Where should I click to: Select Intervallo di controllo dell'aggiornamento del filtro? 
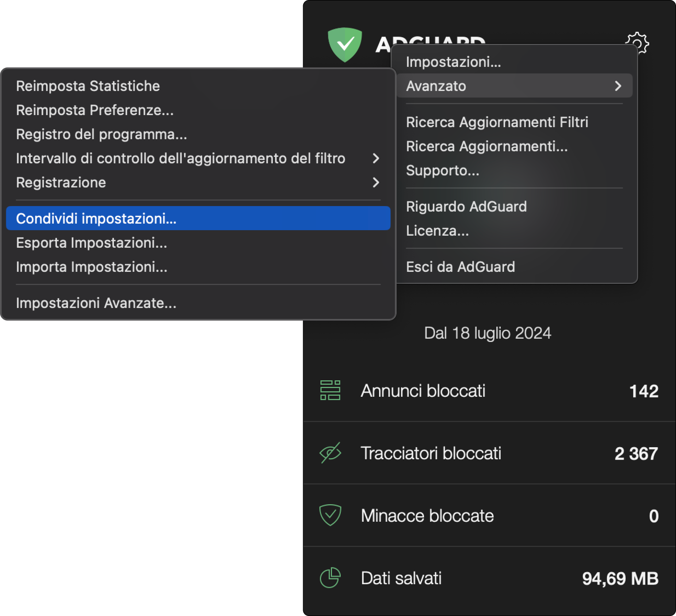(x=198, y=158)
